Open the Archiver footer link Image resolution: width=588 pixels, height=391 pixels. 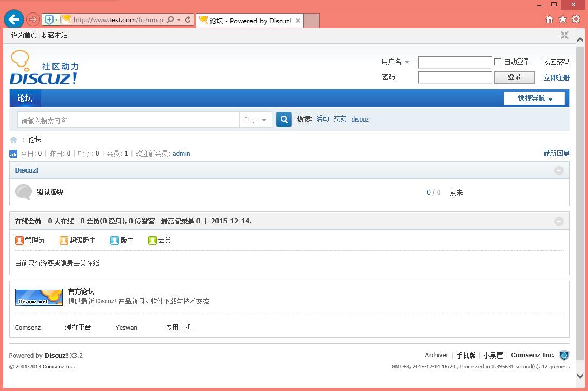pos(437,355)
